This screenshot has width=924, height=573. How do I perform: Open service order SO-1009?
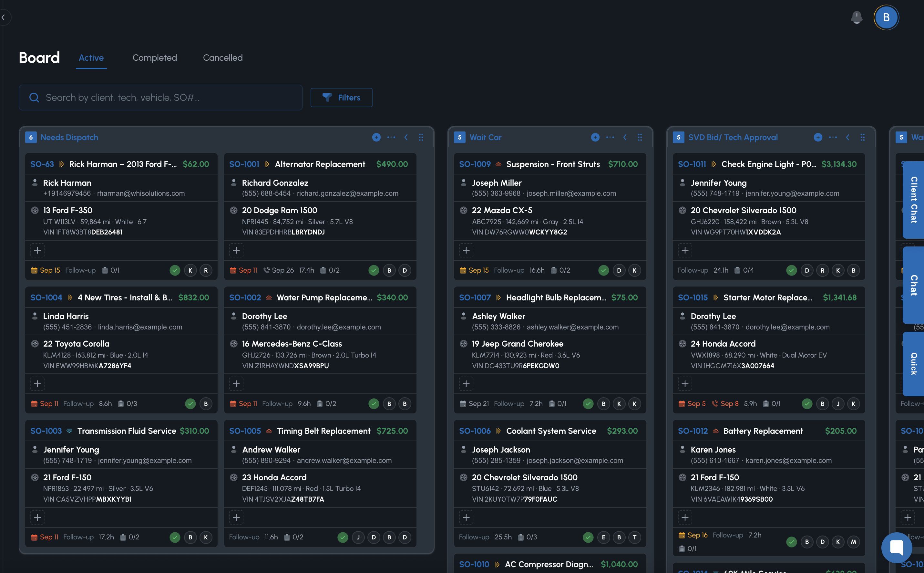tap(475, 164)
